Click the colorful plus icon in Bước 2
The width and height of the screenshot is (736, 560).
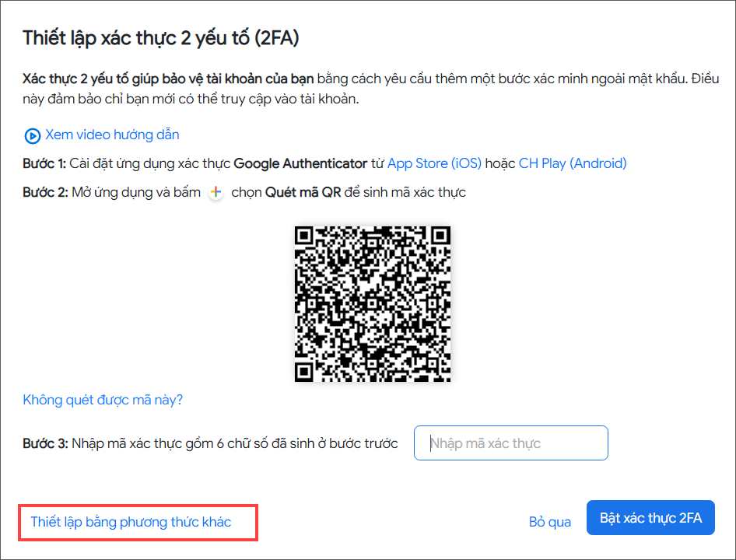coord(216,192)
